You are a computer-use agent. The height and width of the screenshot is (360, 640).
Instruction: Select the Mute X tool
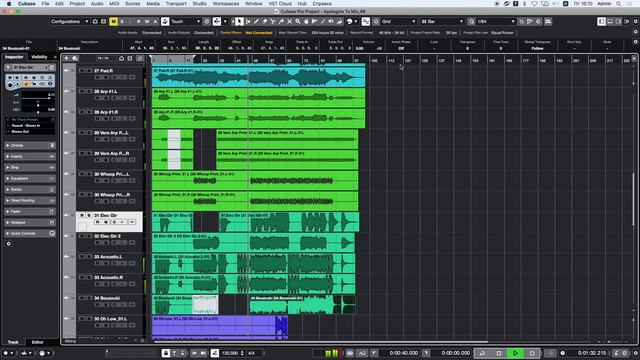(289, 21)
